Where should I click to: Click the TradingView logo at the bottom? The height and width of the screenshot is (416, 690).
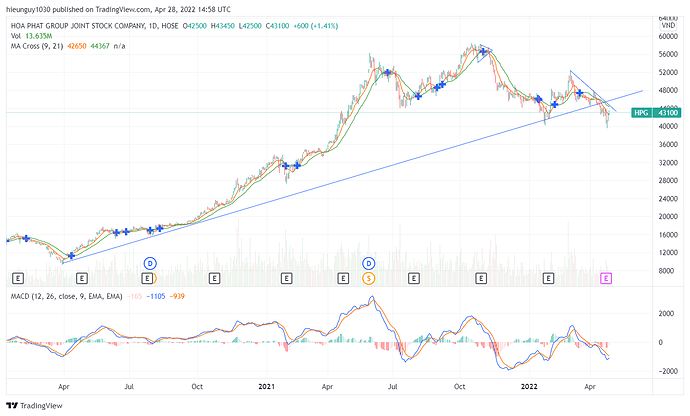click(35, 405)
